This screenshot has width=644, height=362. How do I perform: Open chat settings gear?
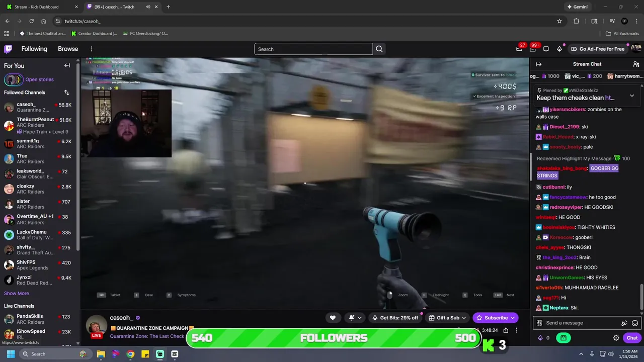click(x=616, y=338)
